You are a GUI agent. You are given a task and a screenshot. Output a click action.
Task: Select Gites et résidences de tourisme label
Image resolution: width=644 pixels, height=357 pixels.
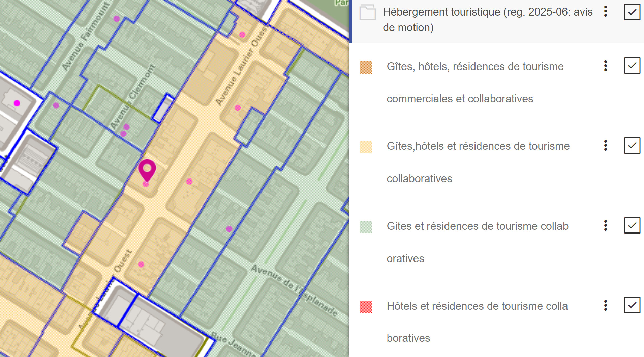[x=478, y=242]
